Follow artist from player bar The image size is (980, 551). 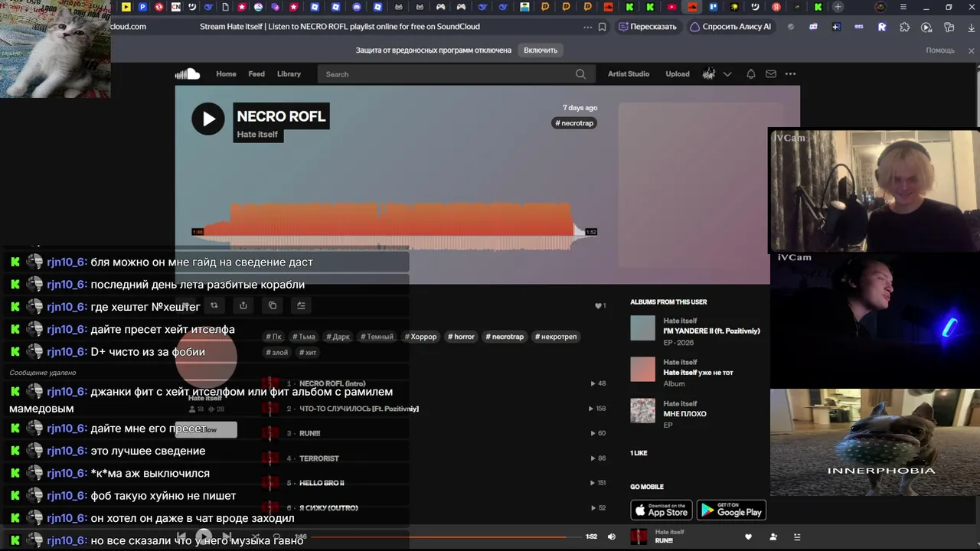tap(773, 537)
